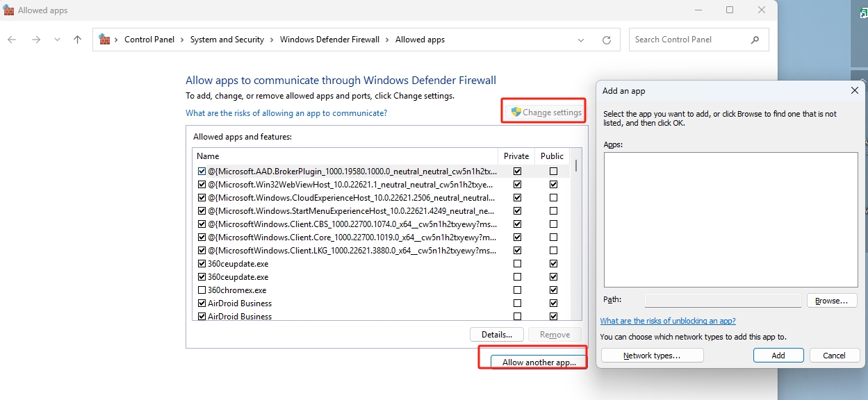Viewport: 868px width, 400px height.
Task: Maximize the Allowed apps window
Action: (730, 10)
